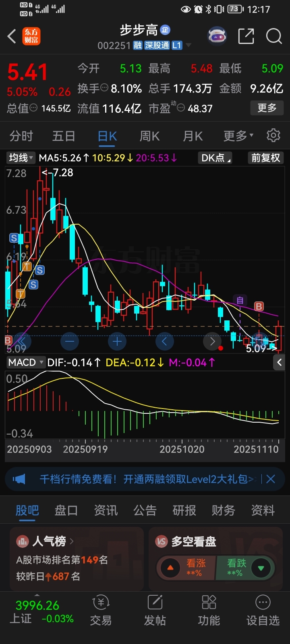The image size is (290, 644).
Task: Switch to 周K chart tab
Action: [x=150, y=136]
